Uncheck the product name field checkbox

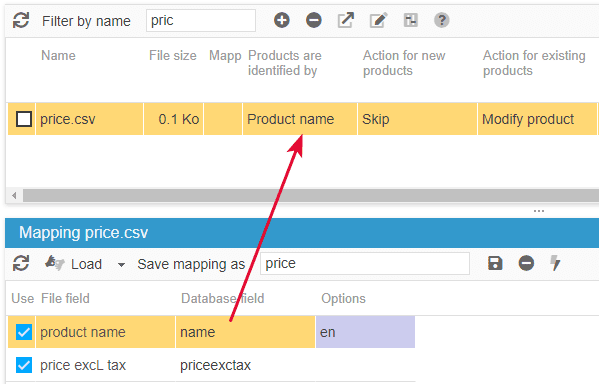[x=24, y=332]
